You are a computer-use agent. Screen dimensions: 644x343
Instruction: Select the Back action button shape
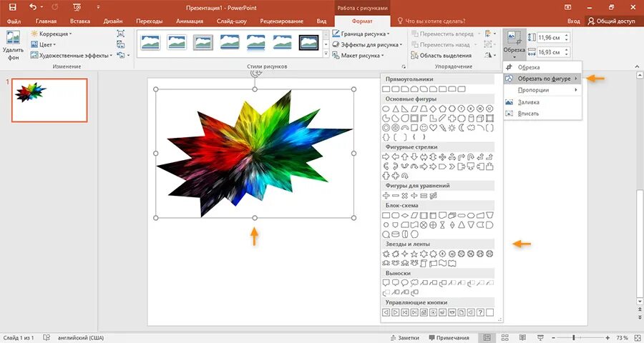[x=386, y=312]
